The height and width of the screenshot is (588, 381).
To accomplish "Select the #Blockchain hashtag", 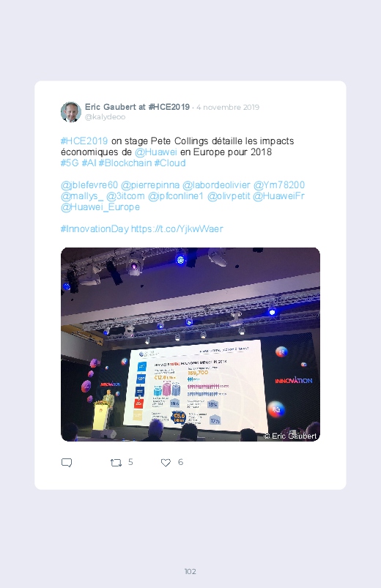I will pyautogui.click(x=125, y=163).
